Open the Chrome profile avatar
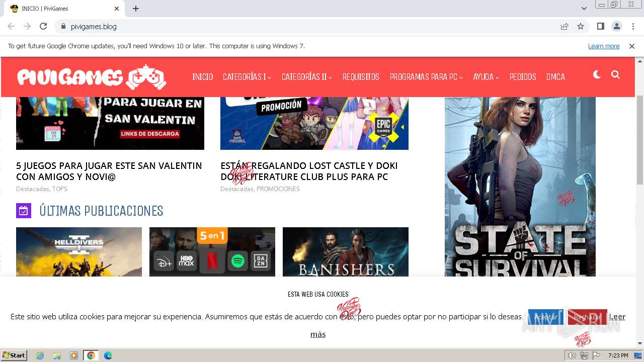The width and height of the screenshot is (644, 362). (617, 26)
